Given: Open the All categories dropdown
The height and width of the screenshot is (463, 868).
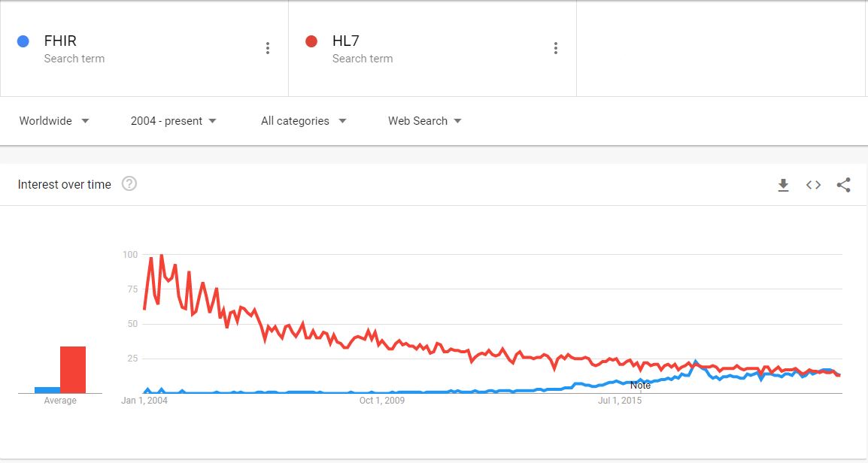Looking at the screenshot, I should point(302,121).
